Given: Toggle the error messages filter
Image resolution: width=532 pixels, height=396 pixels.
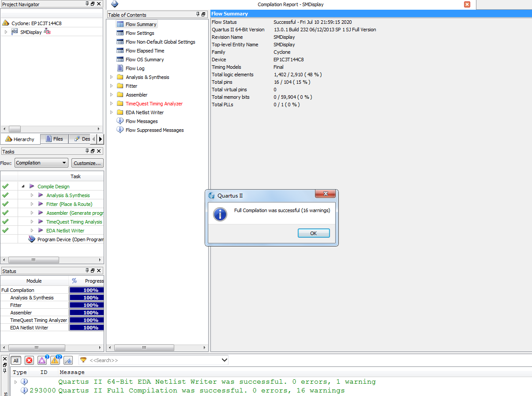Looking at the screenshot, I should pyautogui.click(x=29, y=360).
